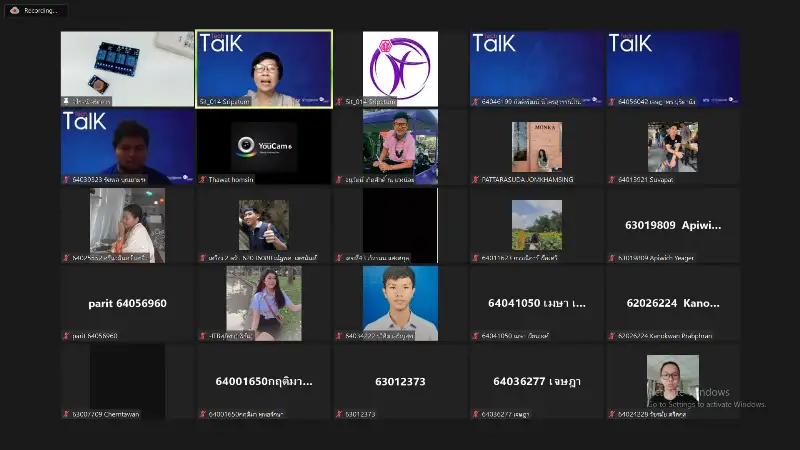Screen dimensions: 800x450
Task: Select the purple logo St_014-Sripatum tile
Action: (400, 68)
